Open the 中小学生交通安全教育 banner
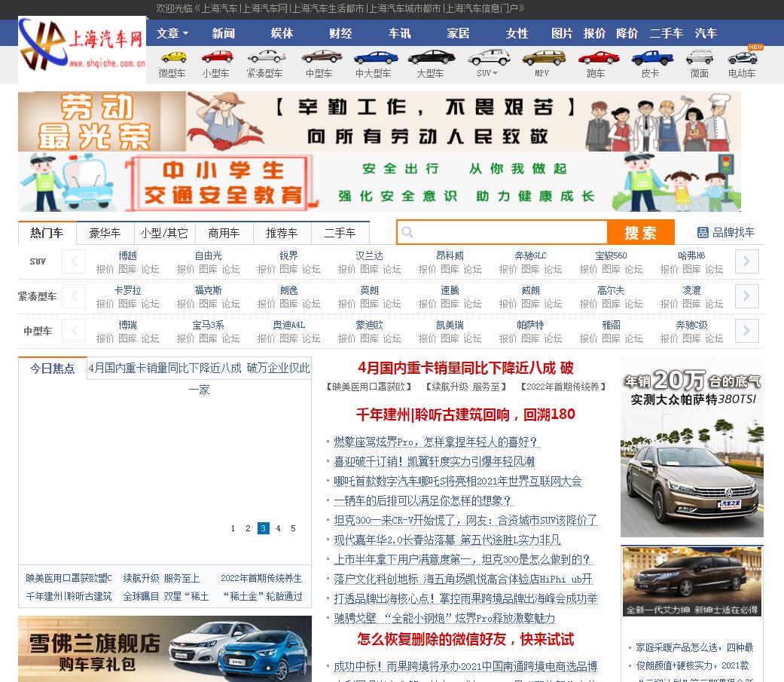The image size is (784, 682). (380, 182)
